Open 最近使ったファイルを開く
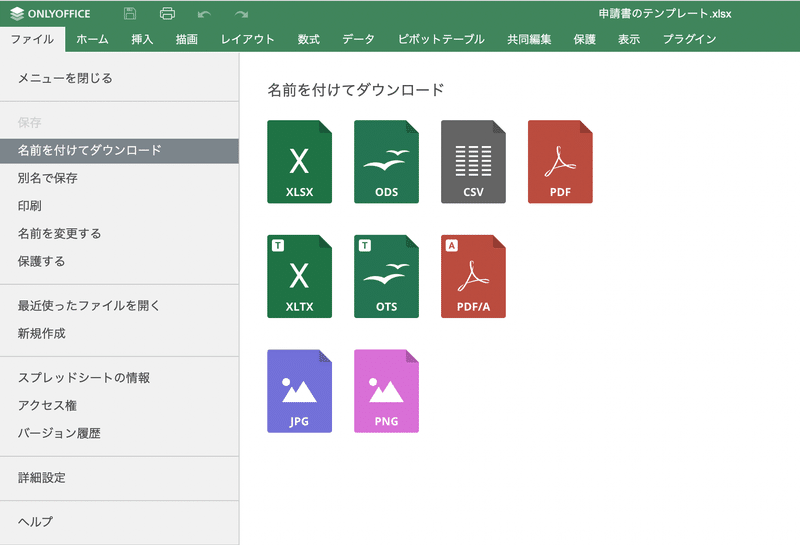The height and width of the screenshot is (545, 800). (119, 306)
